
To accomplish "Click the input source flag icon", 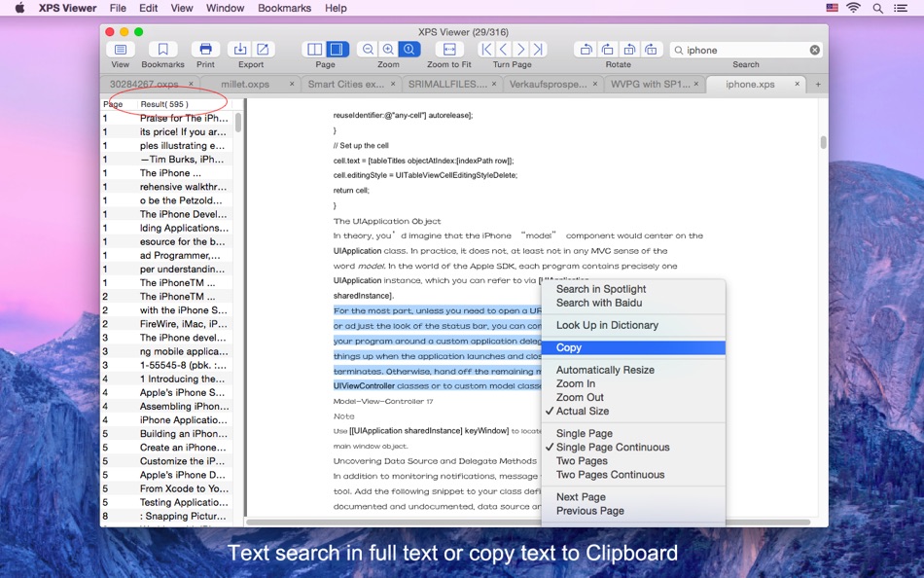I will [832, 8].
